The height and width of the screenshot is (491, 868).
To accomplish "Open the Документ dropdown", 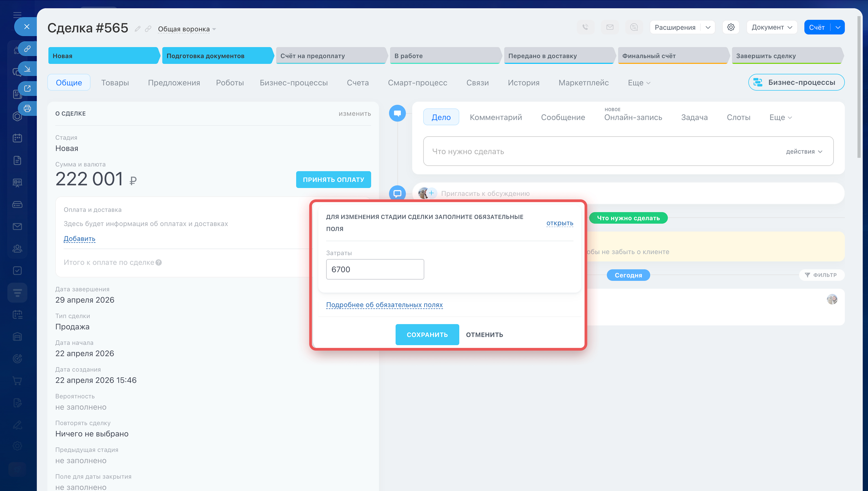I will click(771, 27).
